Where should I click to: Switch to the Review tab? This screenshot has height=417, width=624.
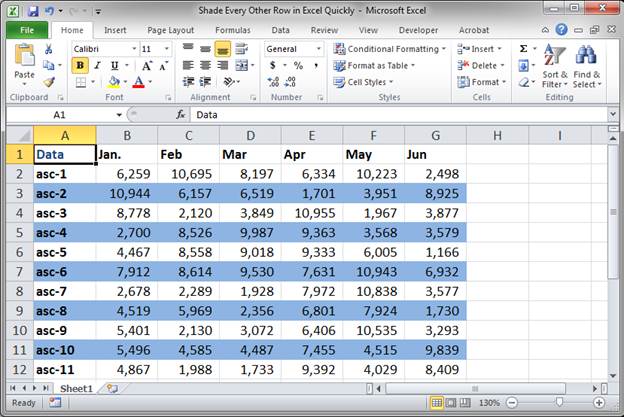point(324,30)
